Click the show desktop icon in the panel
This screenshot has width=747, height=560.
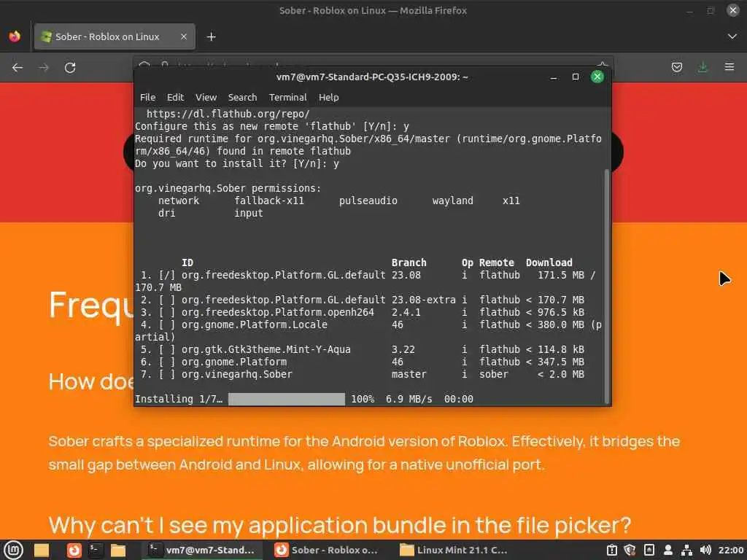click(x=42, y=550)
